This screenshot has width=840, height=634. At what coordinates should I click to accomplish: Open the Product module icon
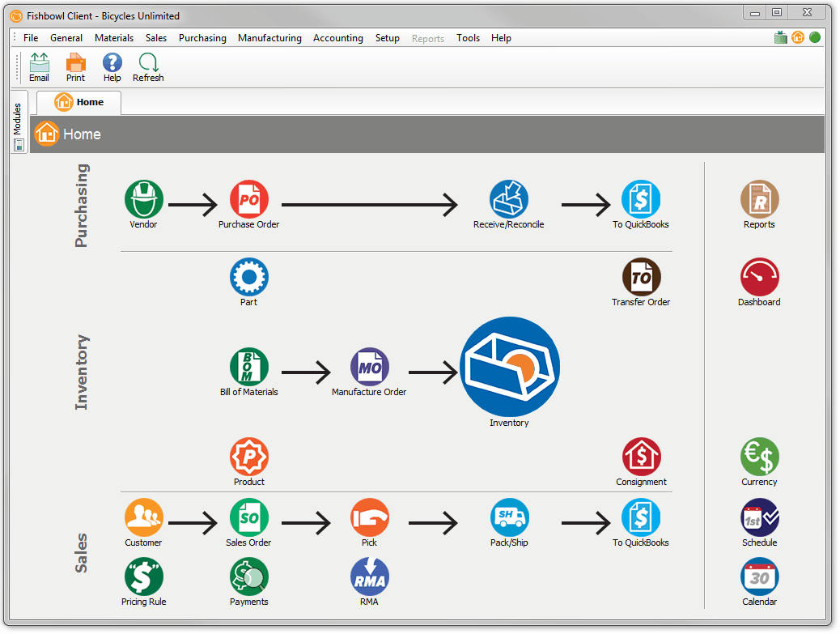[249, 457]
